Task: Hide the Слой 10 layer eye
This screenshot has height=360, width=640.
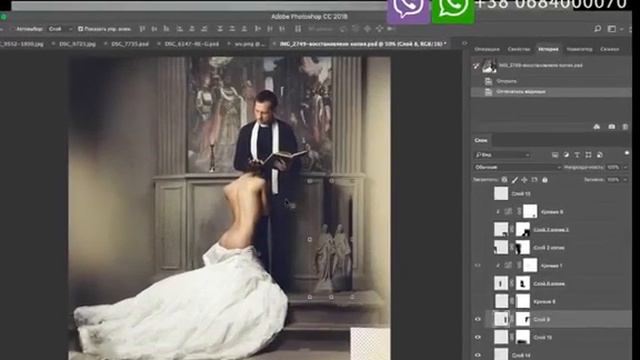Action: [478, 337]
